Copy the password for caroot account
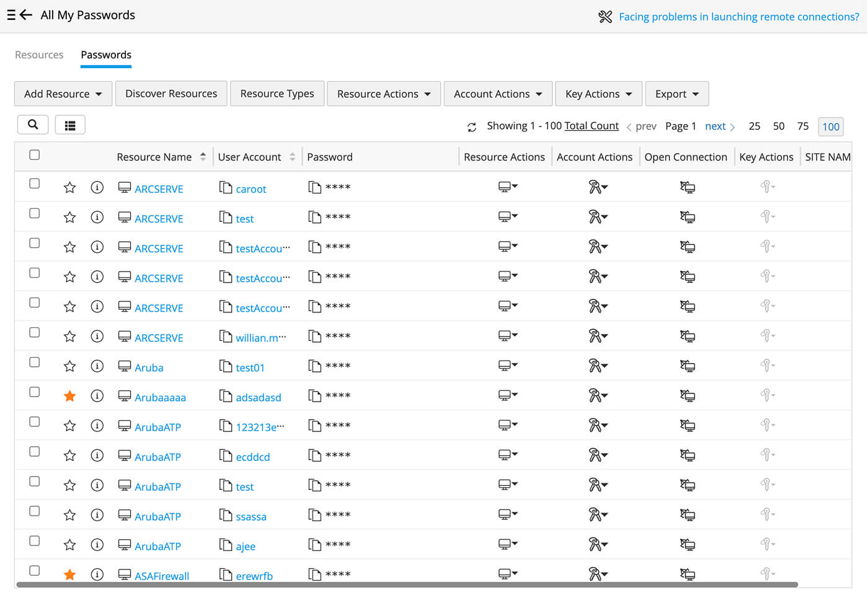Image resolution: width=868 pixels, height=616 pixels. click(315, 187)
